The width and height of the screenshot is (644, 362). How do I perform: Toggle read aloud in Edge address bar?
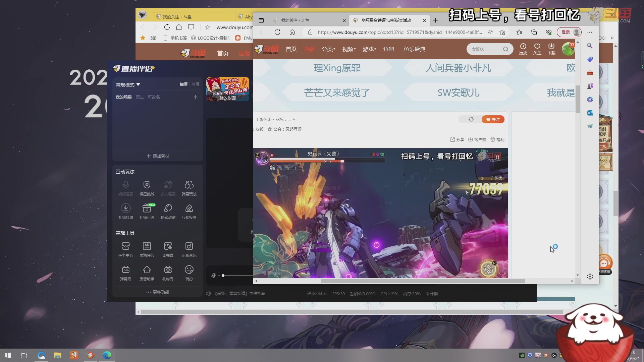coord(490,32)
